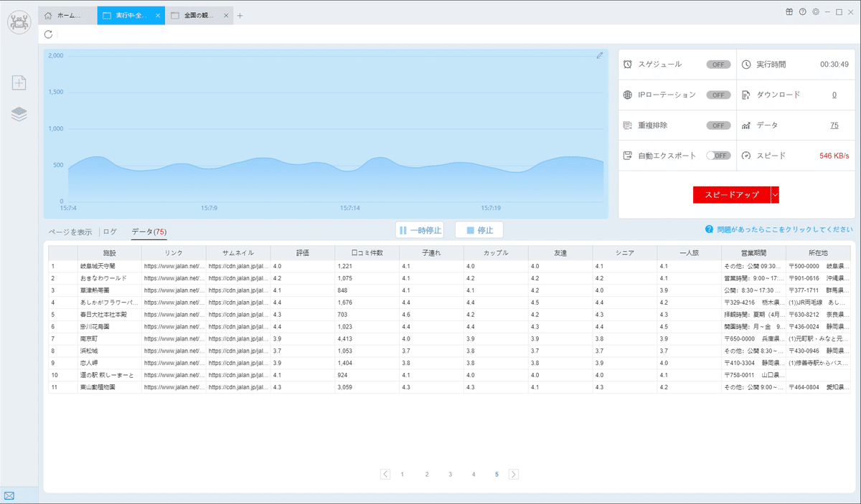Open settings gear icon in title bar
The image size is (861, 504).
pos(815,12)
